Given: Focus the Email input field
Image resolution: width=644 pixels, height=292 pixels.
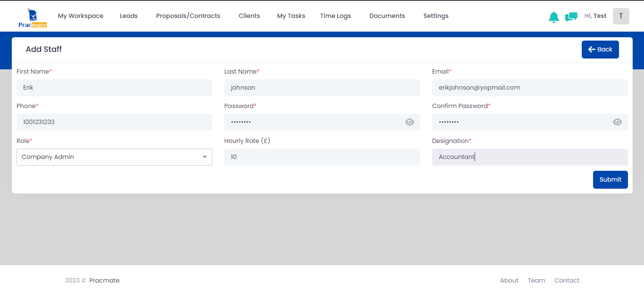Looking at the screenshot, I should tap(530, 88).
